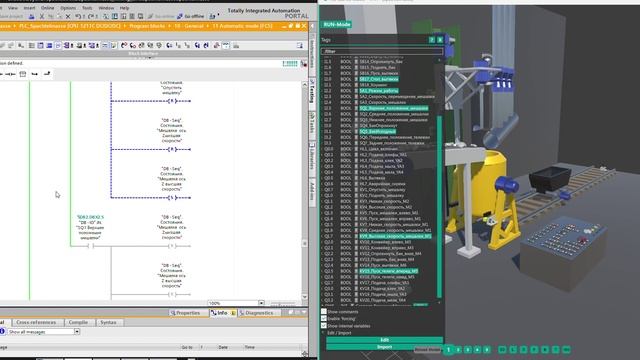The image size is (640, 360).
Task: Click the Tags filter input field
Action: (382, 51)
